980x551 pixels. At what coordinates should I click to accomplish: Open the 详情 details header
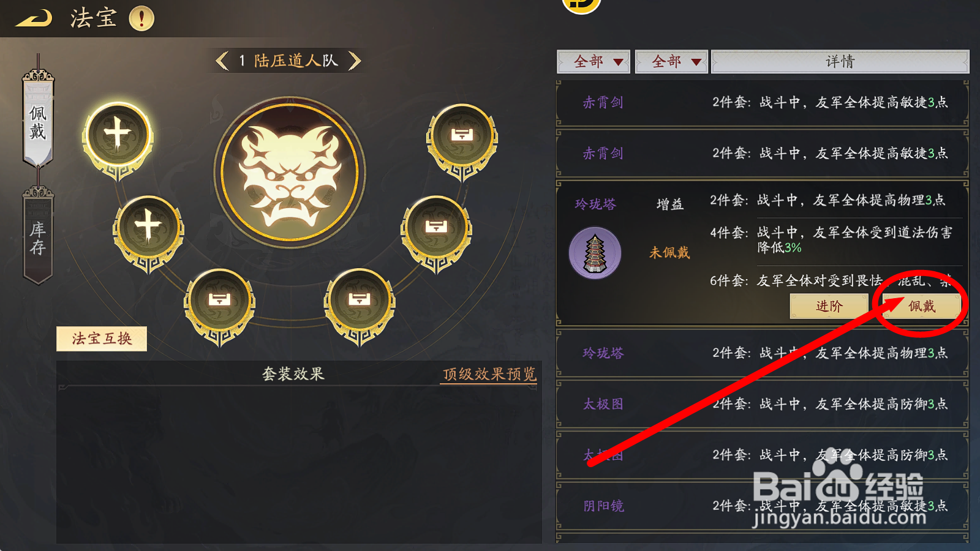840,62
